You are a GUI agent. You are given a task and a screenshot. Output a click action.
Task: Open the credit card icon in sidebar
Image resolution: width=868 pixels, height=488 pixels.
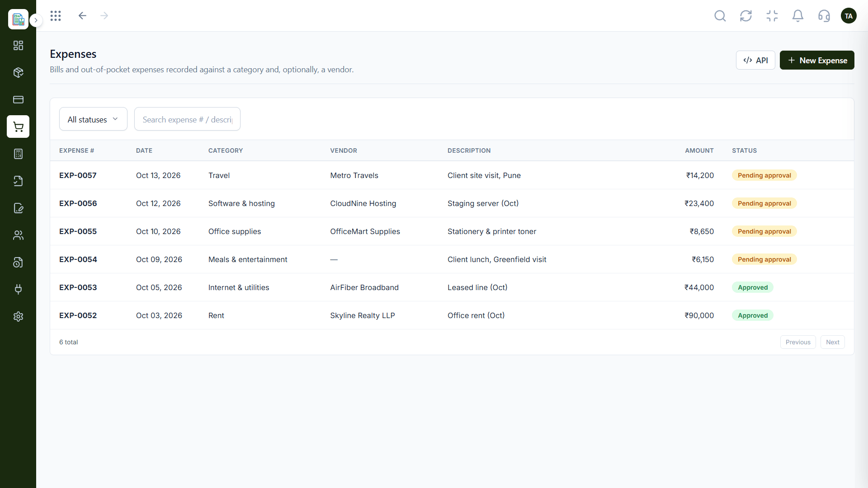(x=18, y=100)
